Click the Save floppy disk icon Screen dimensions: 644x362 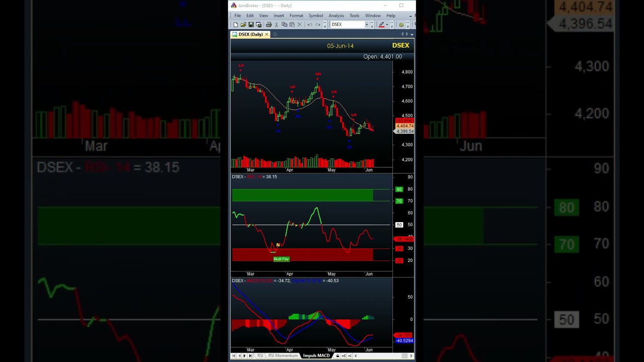coord(251,25)
